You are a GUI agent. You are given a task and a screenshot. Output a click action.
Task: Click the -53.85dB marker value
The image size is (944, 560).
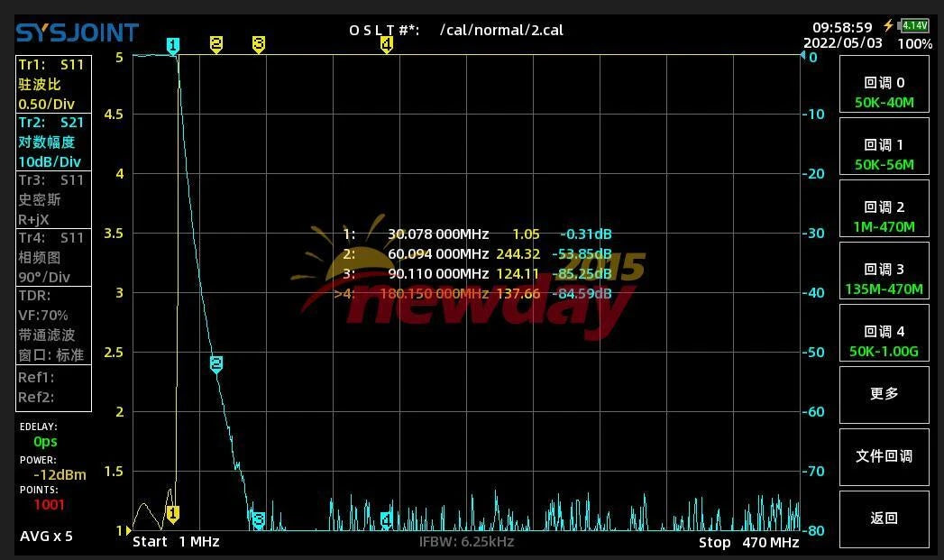pos(582,253)
